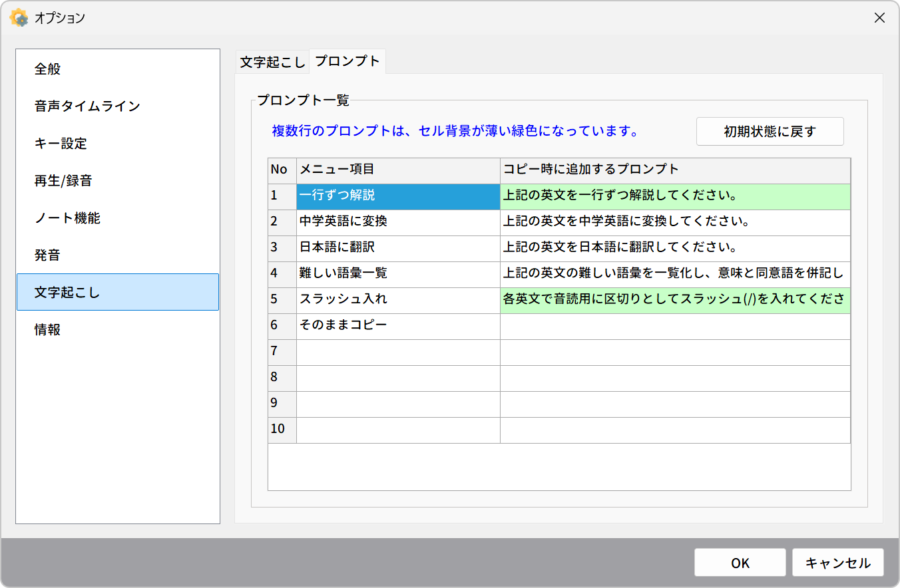
Task: Click the スラッシュ入れ menu item cell
Action: (x=398, y=300)
